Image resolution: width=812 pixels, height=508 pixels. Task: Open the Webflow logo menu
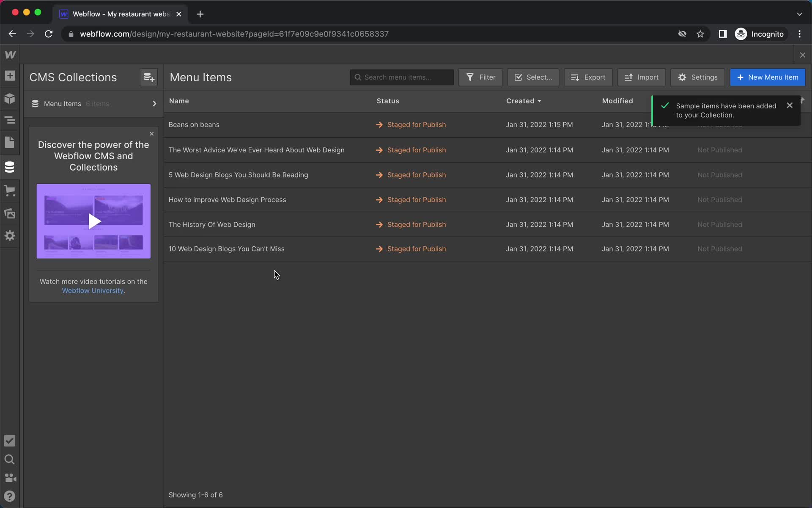click(x=10, y=55)
